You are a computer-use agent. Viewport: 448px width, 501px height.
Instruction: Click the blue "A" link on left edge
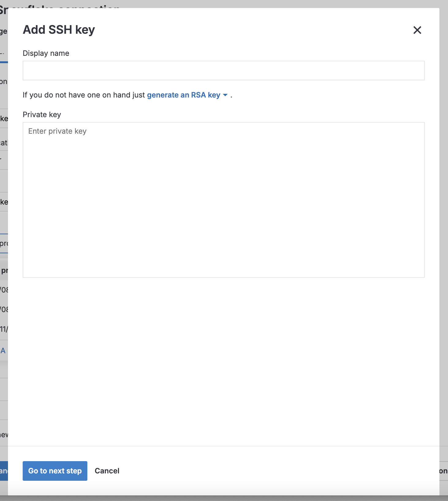[x=3, y=350]
